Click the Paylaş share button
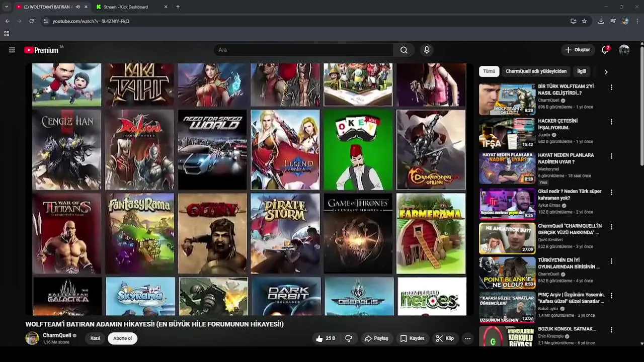The image size is (644, 362). [376, 338]
